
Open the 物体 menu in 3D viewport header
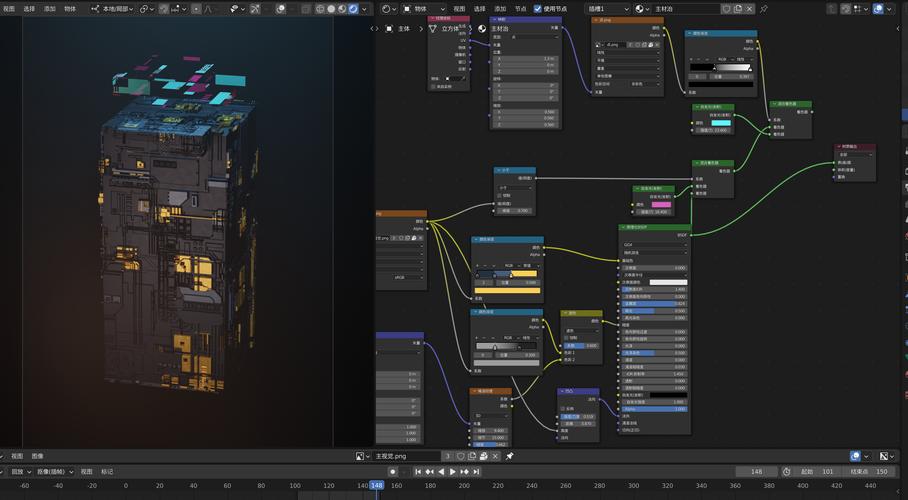(x=70, y=9)
